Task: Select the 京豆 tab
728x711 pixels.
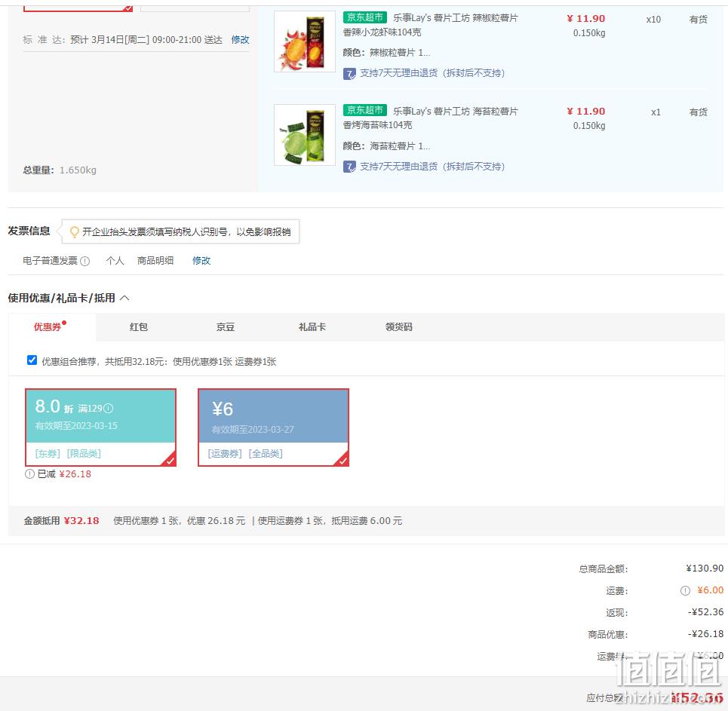Action: point(226,327)
